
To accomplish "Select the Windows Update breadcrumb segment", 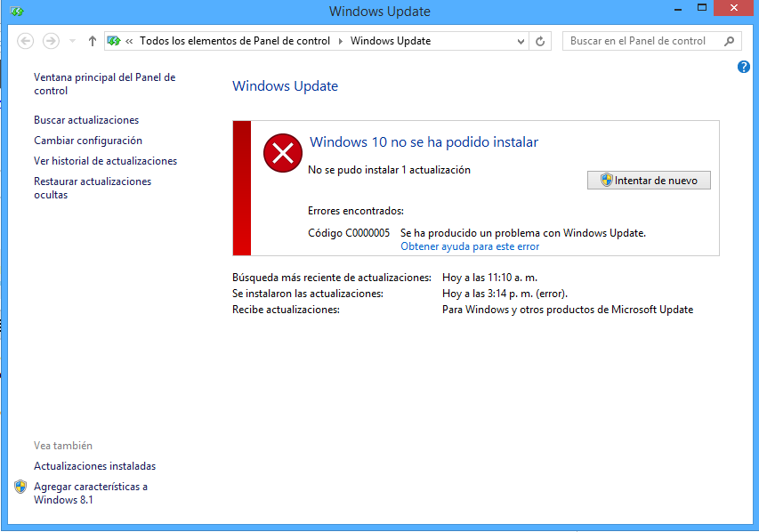I will (391, 41).
